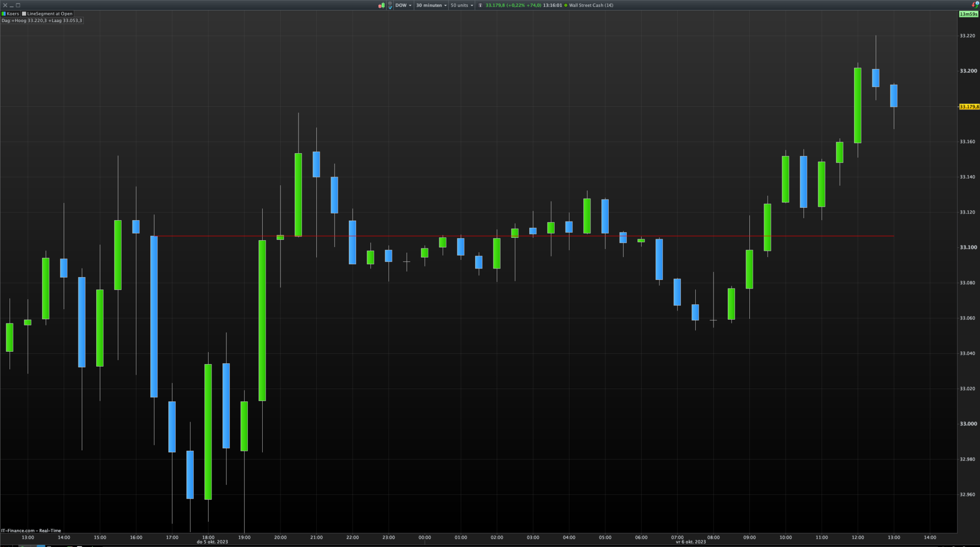Click the Koers green-blue color swatch
Image resolution: width=980 pixels, height=547 pixels.
coord(4,13)
